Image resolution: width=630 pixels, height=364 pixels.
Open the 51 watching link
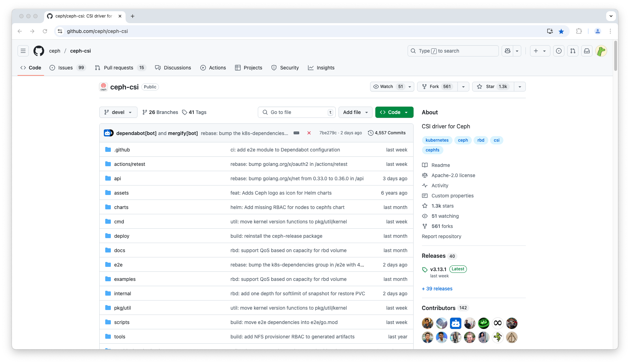pos(445,216)
